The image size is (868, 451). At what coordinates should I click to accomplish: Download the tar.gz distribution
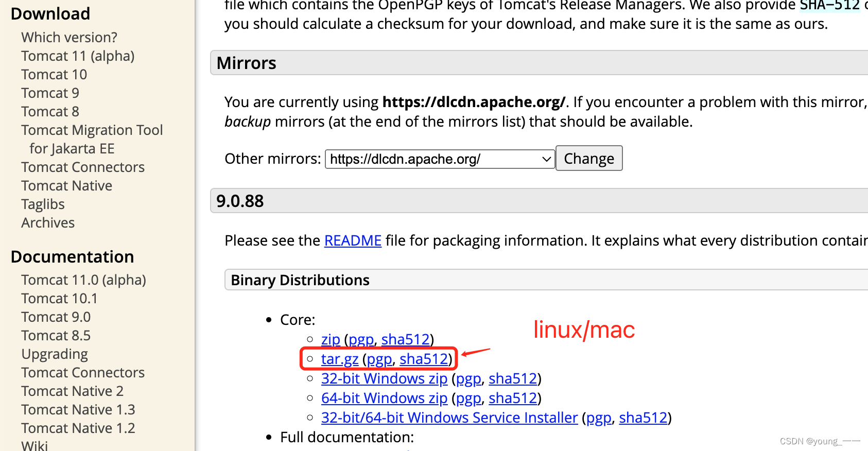[x=340, y=359]
